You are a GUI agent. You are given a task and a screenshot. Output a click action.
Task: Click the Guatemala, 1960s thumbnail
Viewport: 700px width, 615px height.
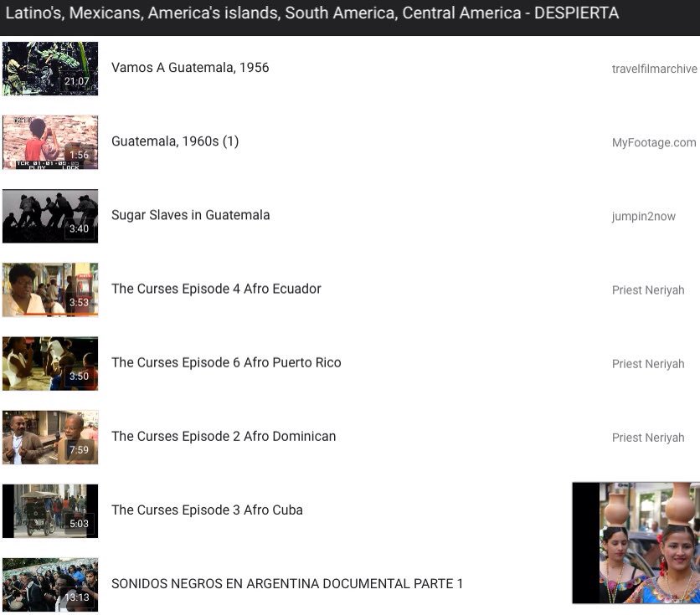click(49, 142)
